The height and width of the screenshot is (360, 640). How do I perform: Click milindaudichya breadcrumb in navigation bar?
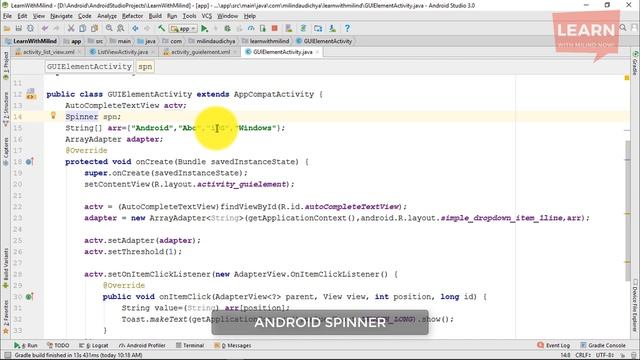212,41
